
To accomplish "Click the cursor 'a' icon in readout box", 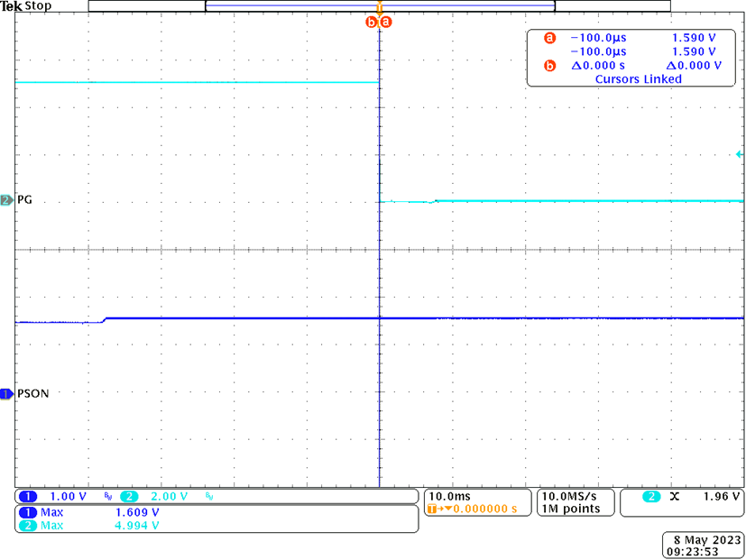I will pos(549,39).
